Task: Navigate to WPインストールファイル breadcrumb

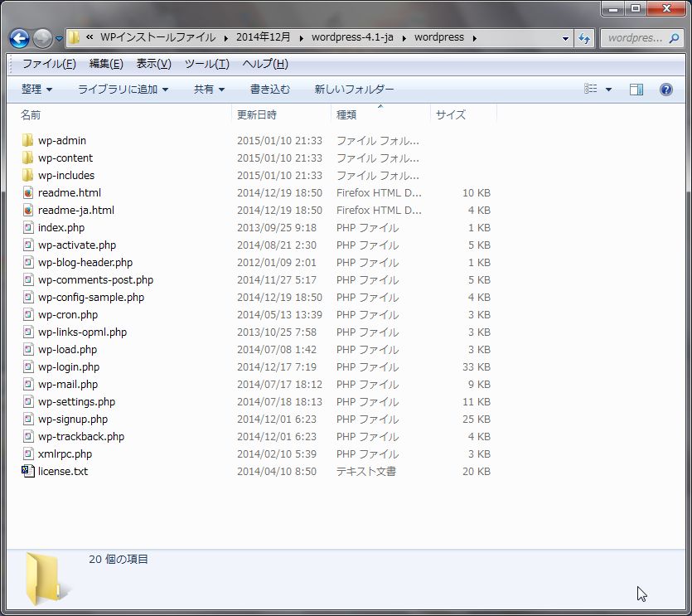Action: click(158, 37)
